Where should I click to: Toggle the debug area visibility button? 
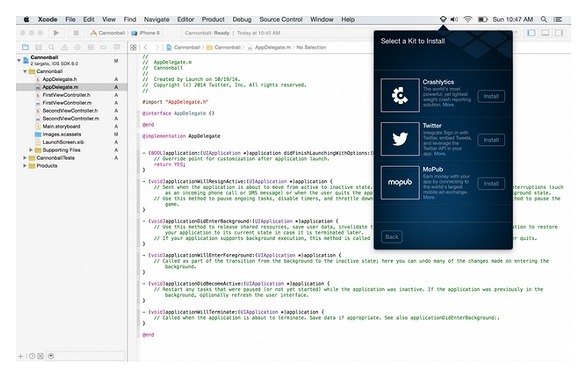pyautogui.click(x=545, y=33)
